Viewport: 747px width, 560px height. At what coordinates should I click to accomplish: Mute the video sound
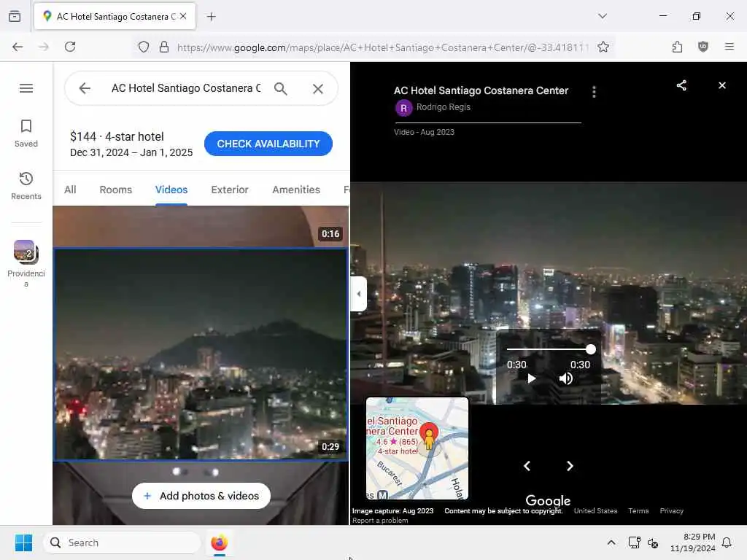coord(565,379)
